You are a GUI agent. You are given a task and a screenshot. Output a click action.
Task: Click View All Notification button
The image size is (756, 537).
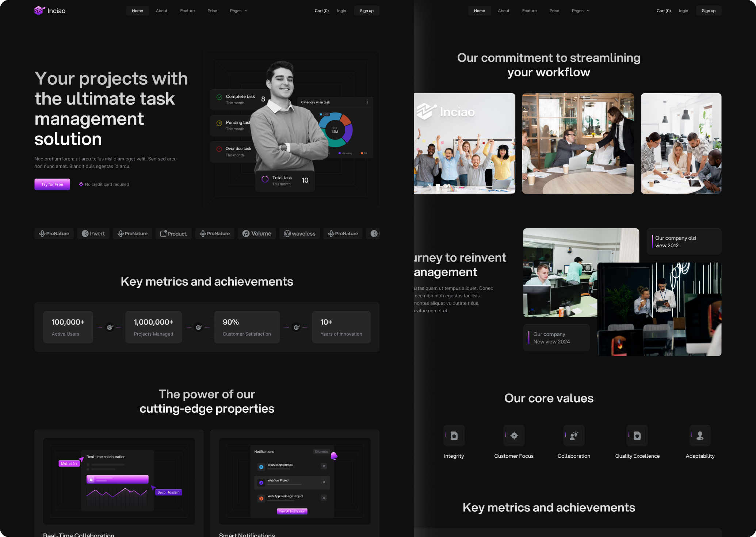pyautogui.click(x=292, y=511)
